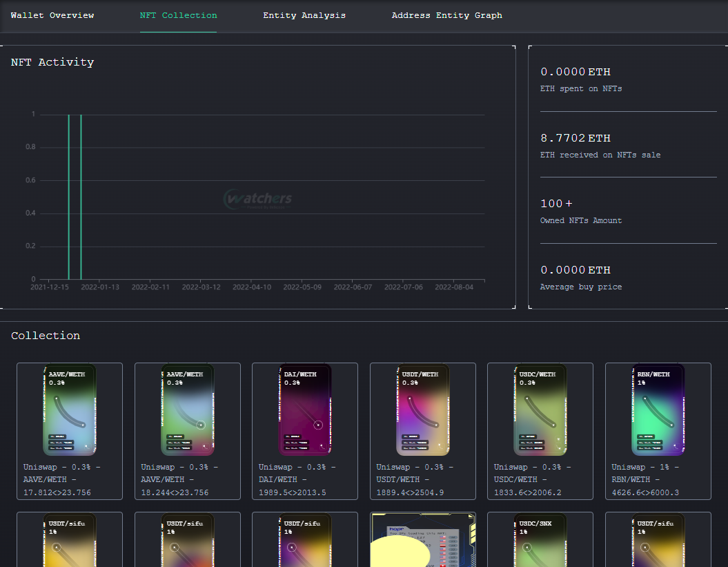728x567 pixels.
Task: Click the 4626.6<>6000.3 price range text
Action: (645, 492)
